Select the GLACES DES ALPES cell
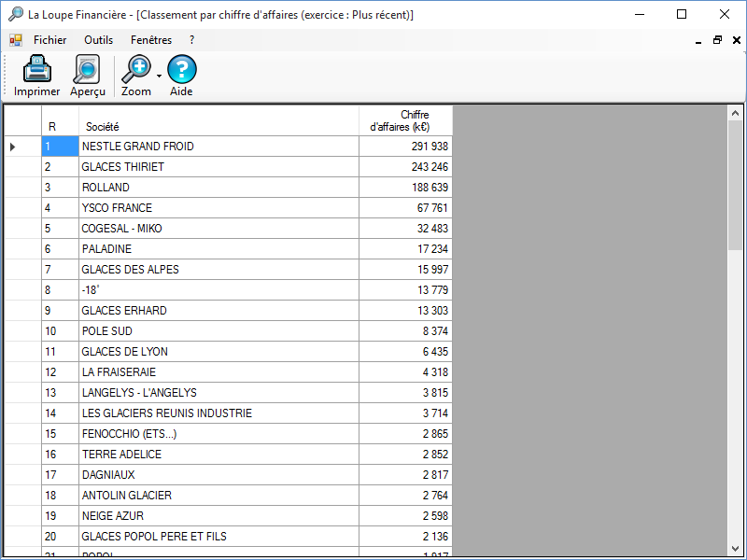This screenshot has width=747, height=560. pyautogui.click(x=218, y=270)
